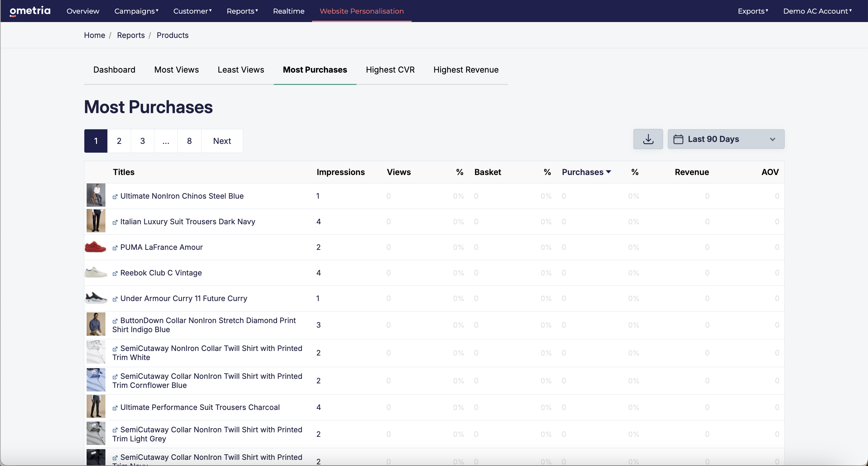This screenshot has width=868, height=466.
Task: Expand the Customer menu
Action: 192,11
